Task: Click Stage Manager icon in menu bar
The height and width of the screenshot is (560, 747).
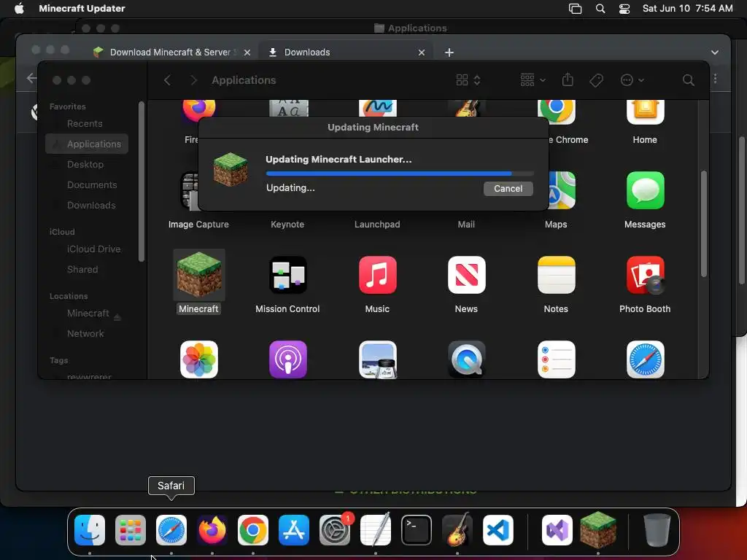Action: click(x=575, y=9)
